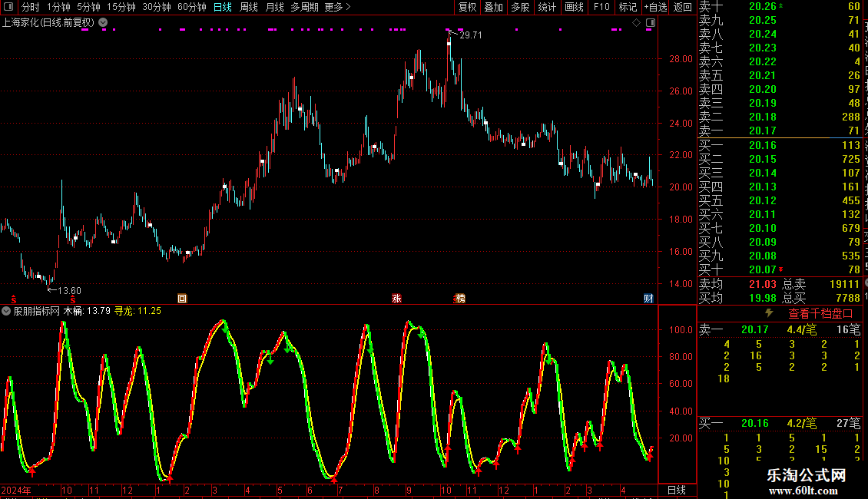
Task: Click the 木桶 indicator value label
Action: [87, 311]
